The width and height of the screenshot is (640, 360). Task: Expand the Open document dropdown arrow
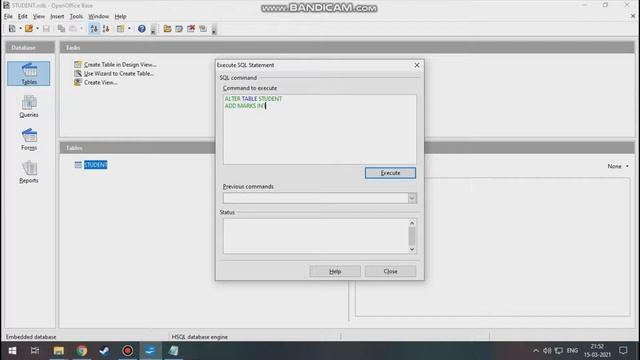pos(37,29)
